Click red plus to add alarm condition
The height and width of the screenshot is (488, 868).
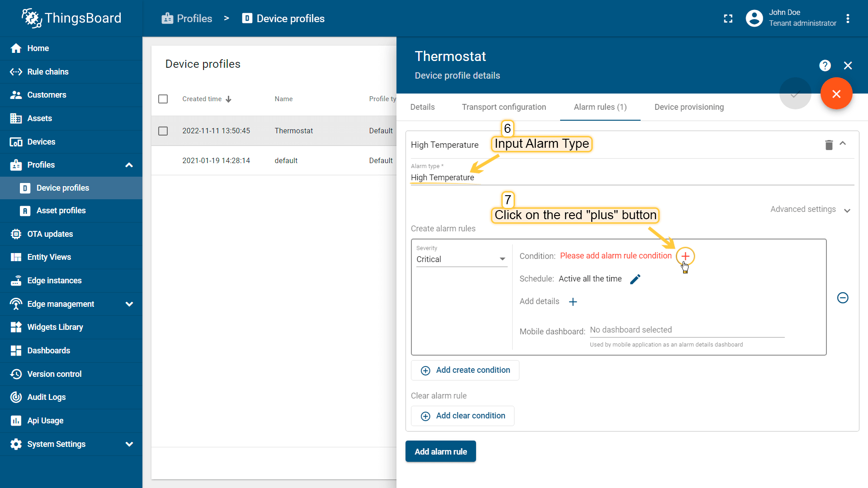(x=685, y=256)
